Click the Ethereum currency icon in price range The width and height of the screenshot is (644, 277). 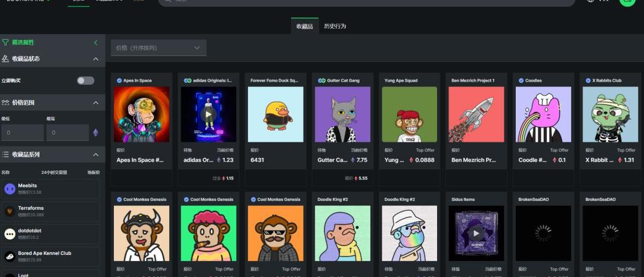click(x=95, y=132)
